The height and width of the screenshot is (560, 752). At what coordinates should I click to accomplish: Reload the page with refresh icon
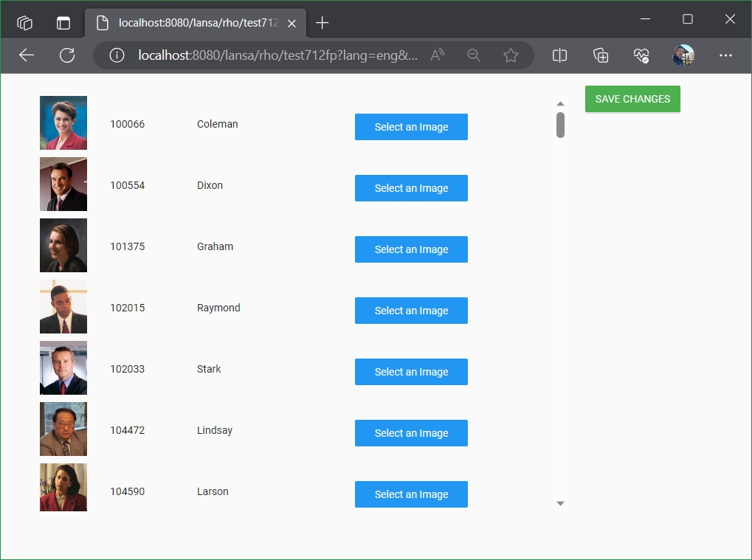67,55
